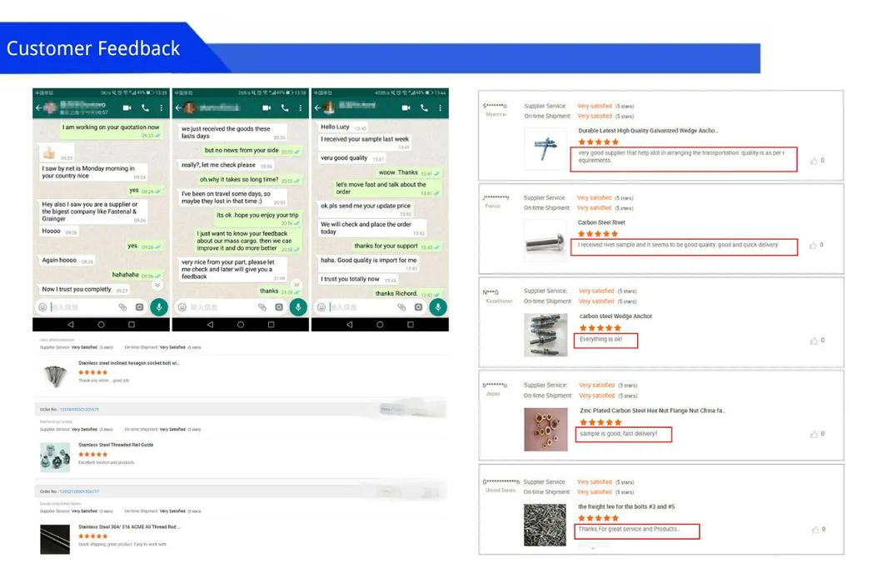This screenshot has height=588, width=882.
Task: Open 'Durable Latest High Quality Galvanized Wedge Ancho..' product
Action: coord(648,131)
